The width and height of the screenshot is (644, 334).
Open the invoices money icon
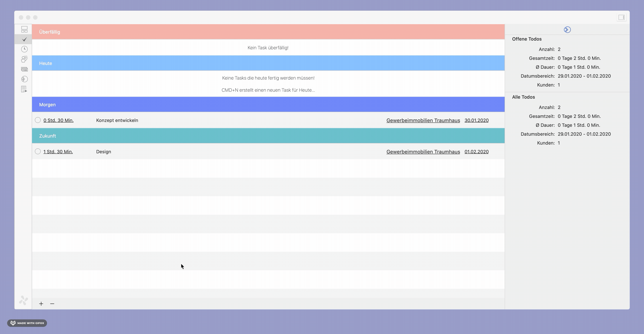[x=24, y=69]
